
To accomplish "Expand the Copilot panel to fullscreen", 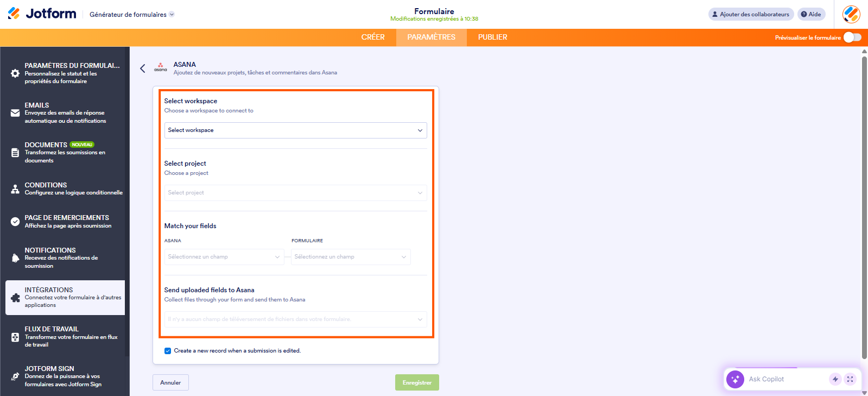I will 850,379.
